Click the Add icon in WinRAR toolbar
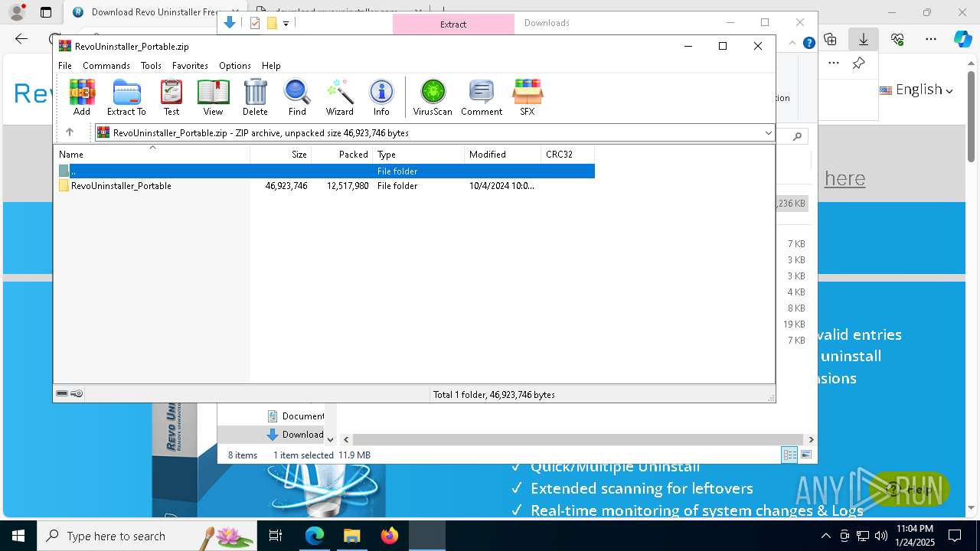This screenshot has height=551, width=980. point(82,97)
